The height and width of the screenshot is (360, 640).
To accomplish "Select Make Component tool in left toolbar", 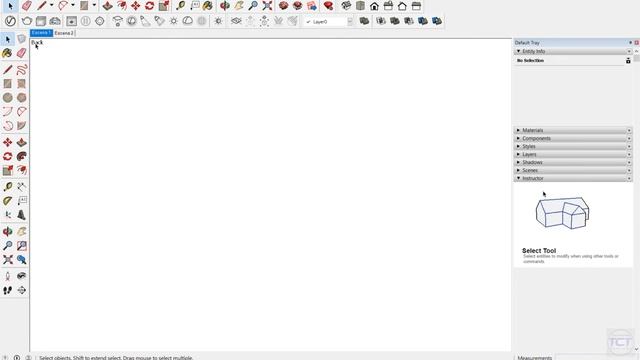I will coord(22,39).
